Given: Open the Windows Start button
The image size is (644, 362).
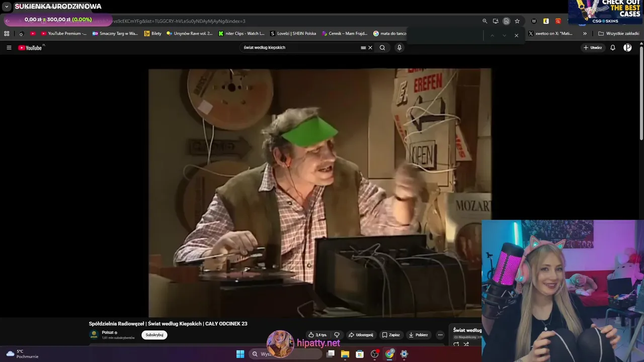Looking at the screenshot, I should (x=240, y=354).
